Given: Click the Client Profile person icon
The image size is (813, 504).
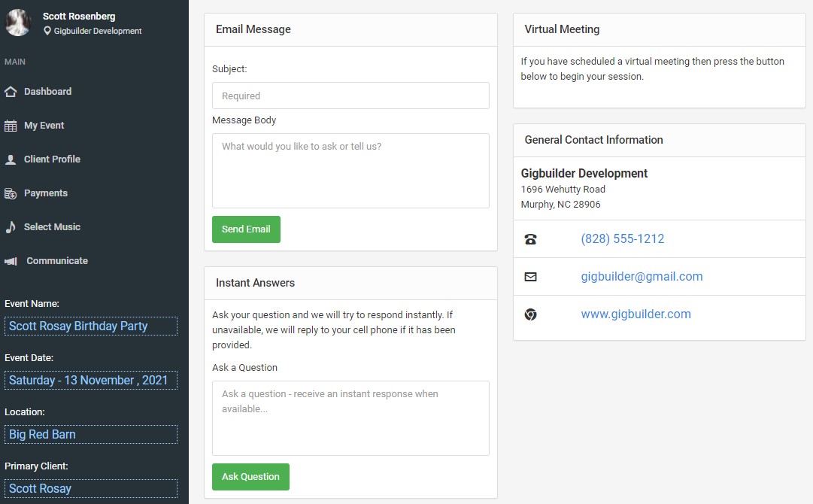Looking at the screenshot, I should 11,159.
